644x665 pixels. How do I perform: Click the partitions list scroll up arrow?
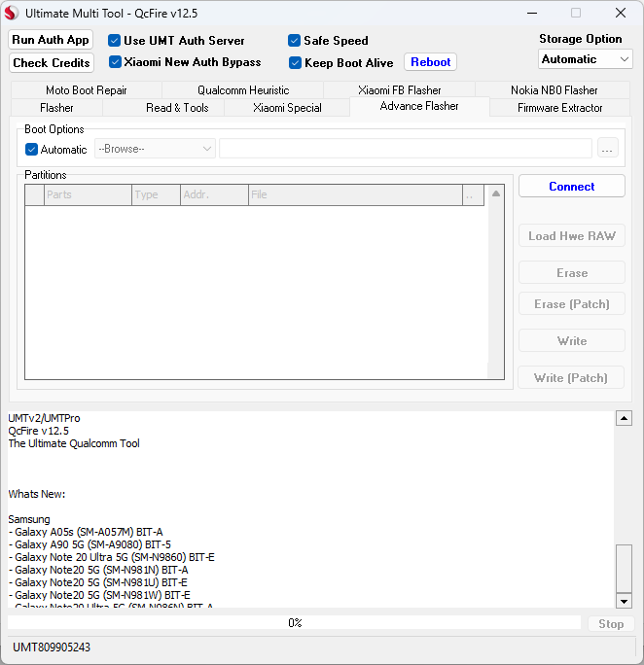(x=495, y=193)
